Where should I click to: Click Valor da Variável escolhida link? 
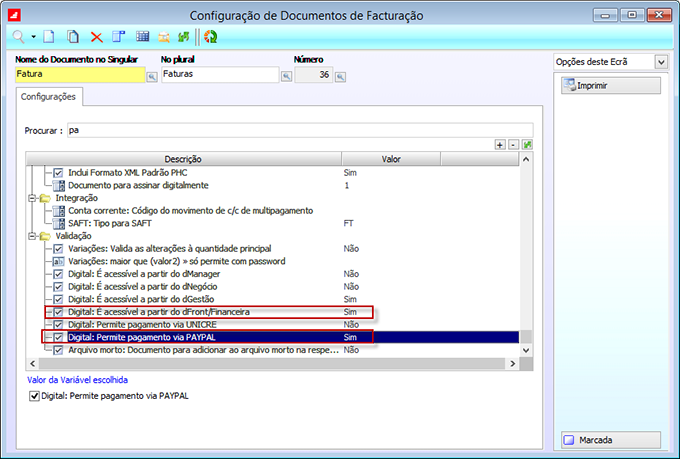tap(77, 380)
